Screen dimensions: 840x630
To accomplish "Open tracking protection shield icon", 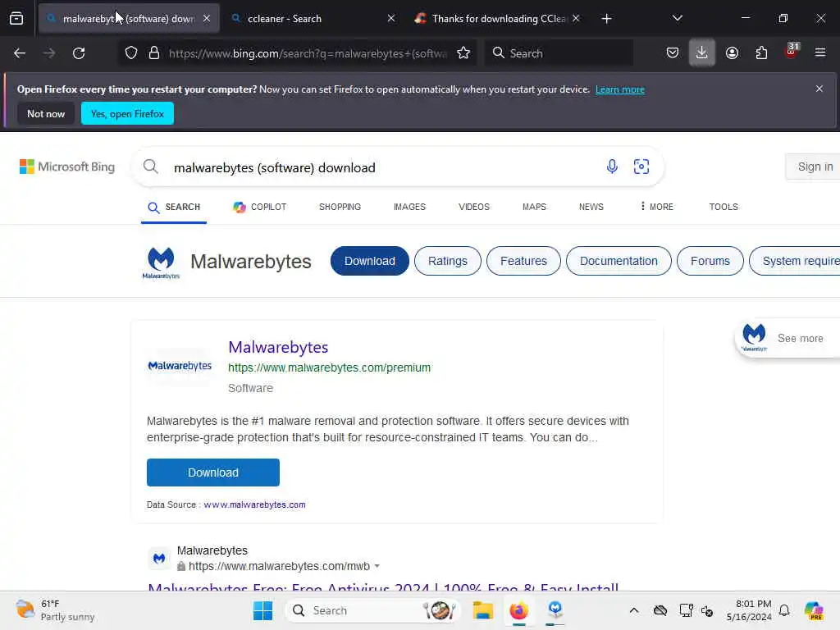I will pos(131,53).
